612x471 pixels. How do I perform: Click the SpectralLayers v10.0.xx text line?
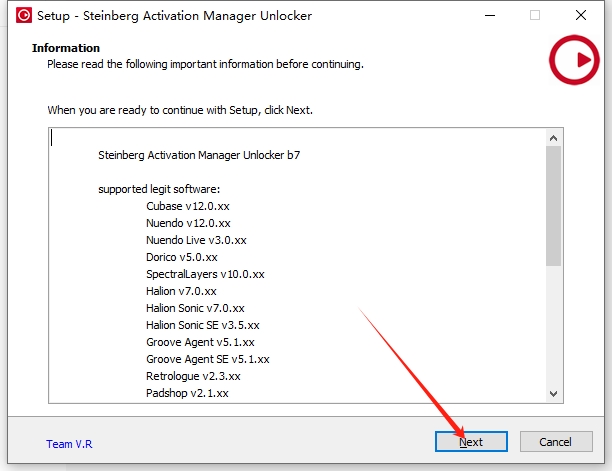point(205,274)
